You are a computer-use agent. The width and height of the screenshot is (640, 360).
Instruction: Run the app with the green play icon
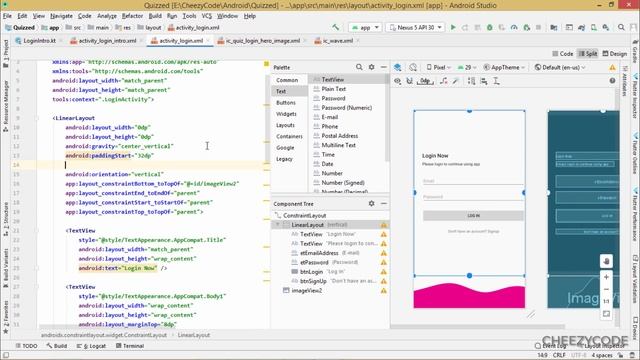(453, 27)
